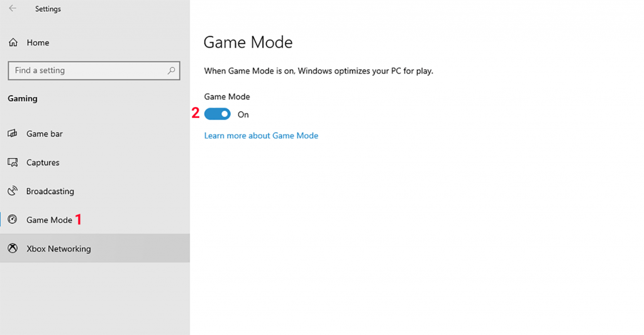
Task: Focus the Find a setting search field
Action: 94,71
